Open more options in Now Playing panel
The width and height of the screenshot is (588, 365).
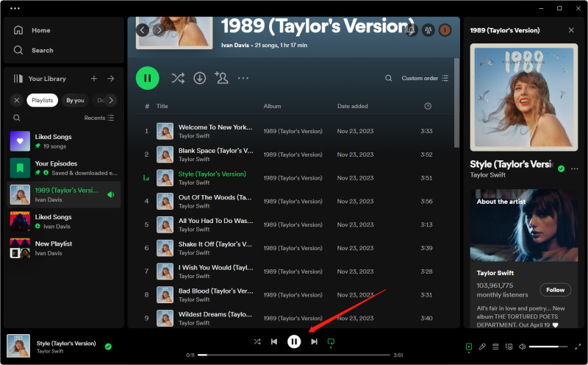pos(575,169)
